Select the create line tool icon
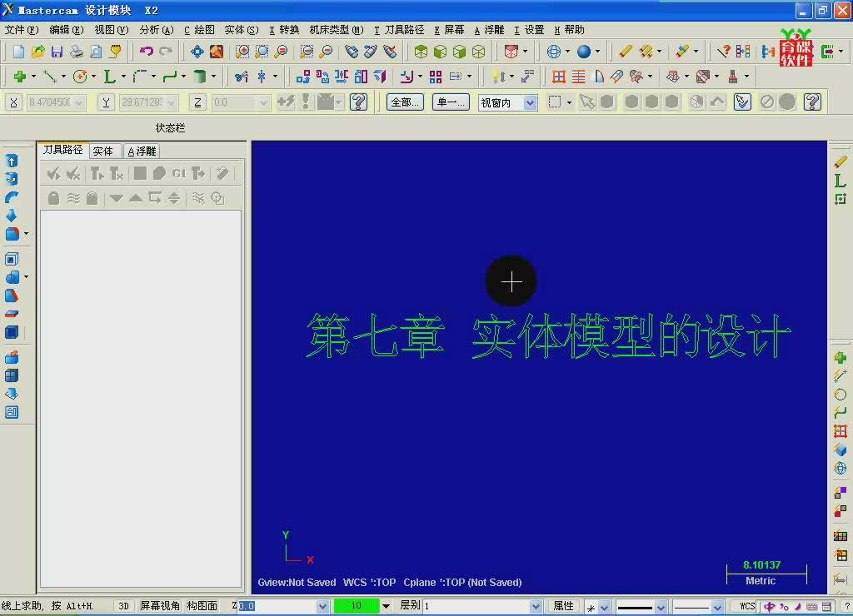853x616 pixels. tap(49, 77)
